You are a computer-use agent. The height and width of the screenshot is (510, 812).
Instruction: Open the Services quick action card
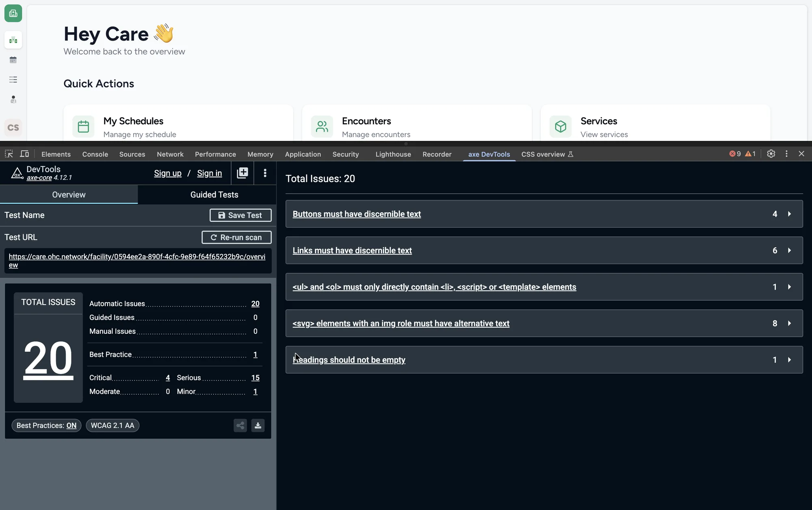tap(656, 123)
